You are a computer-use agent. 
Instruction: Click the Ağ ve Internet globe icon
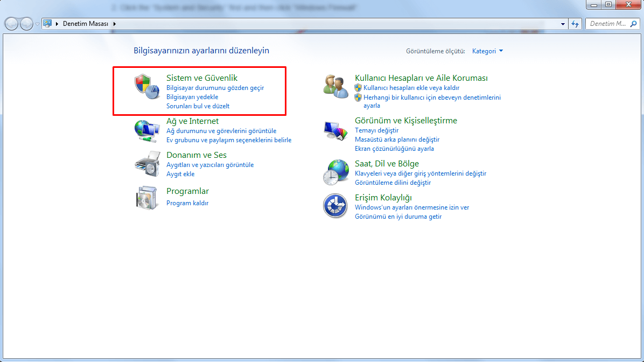click(x=146, y=130)
